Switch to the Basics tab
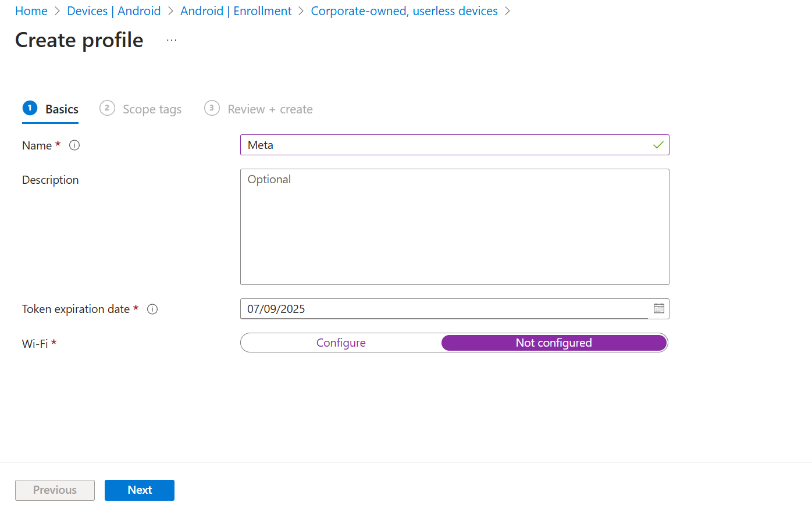The image size is (812, 506). click(x=61, y=109)
